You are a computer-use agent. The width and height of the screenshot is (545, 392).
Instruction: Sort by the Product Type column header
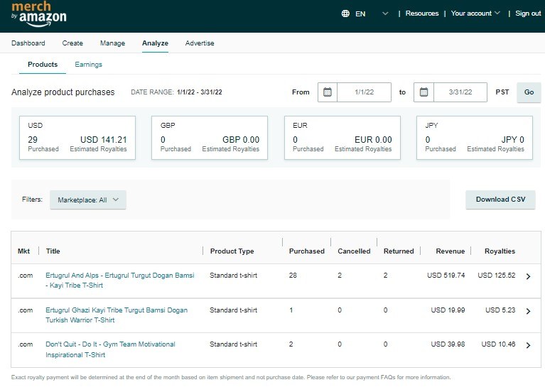232,251
